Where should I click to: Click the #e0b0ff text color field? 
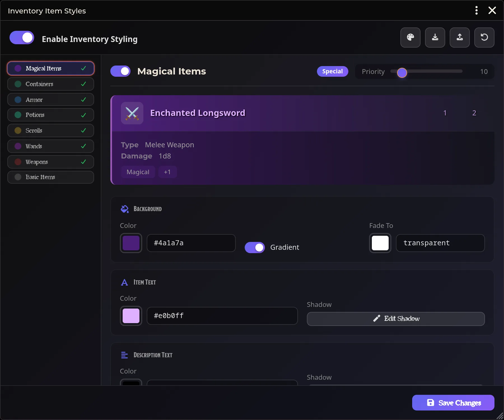[x=222, y=316]
